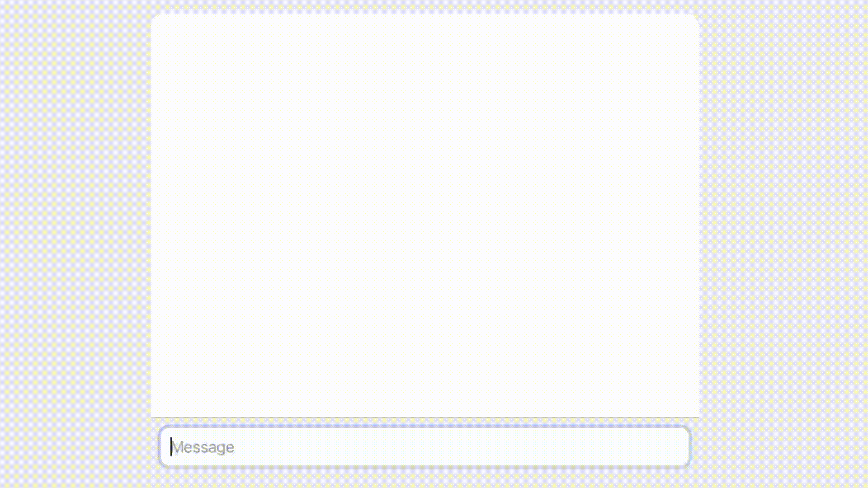Focus the Message text box
The image size is (868, 488).
[x=425, y=447]
